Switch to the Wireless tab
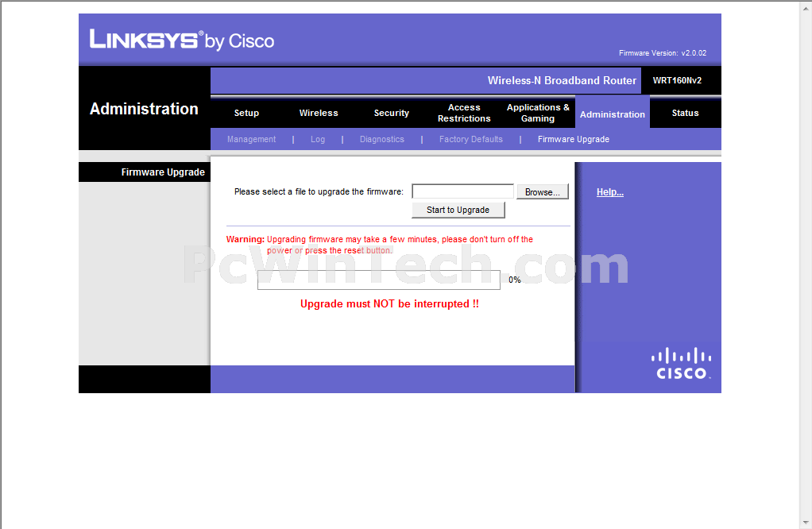 coord(319,113)
